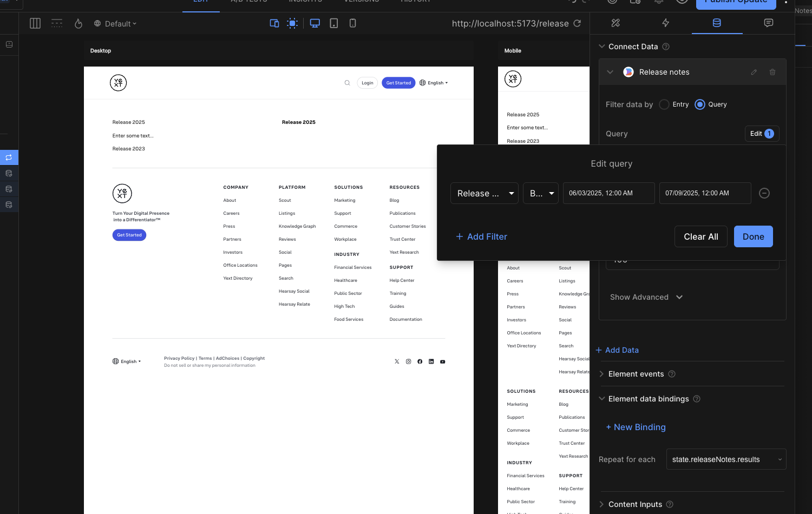Expand the Show Advanced section
The image size is (812, 514).
pos(646,297)
